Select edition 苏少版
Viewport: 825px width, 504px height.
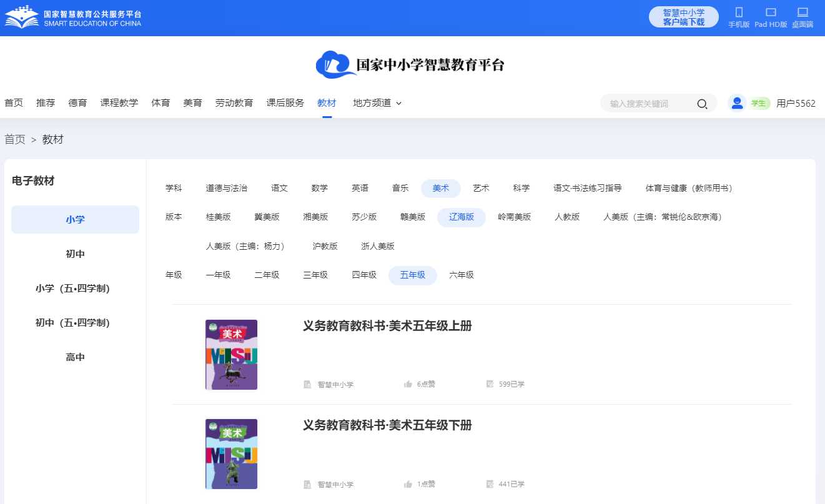[364, 217]
